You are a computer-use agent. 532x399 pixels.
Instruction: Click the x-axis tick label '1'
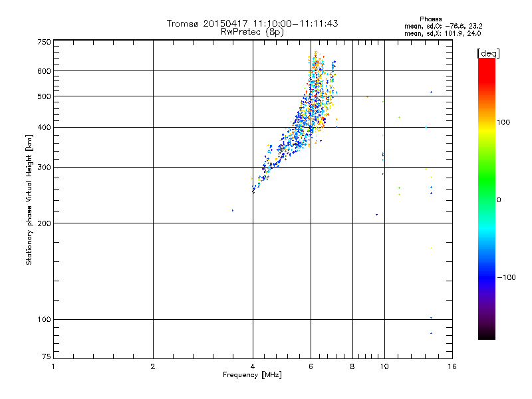point(53,366)
